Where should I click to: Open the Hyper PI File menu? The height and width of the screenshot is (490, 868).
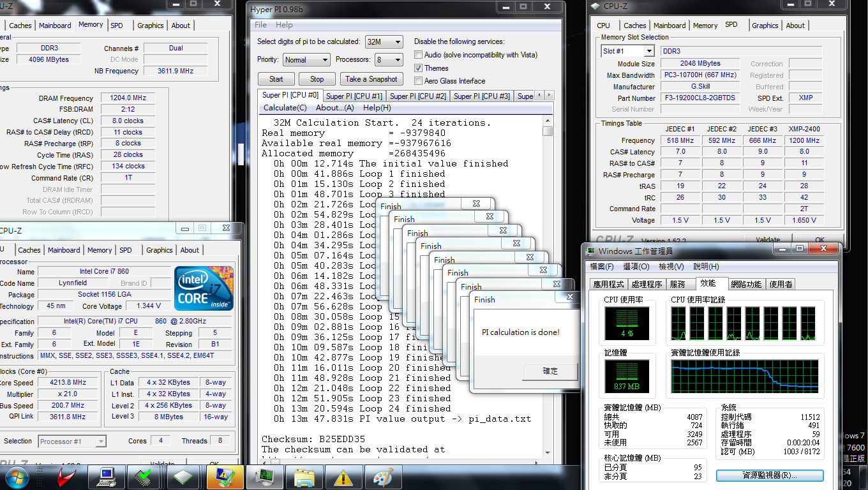(x=260, y=25)
